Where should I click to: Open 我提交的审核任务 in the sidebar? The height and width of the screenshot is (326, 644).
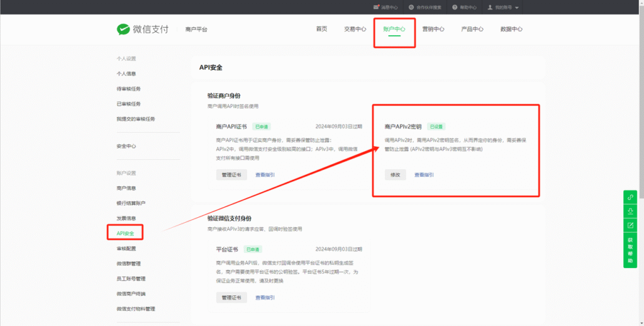point(136,119)
